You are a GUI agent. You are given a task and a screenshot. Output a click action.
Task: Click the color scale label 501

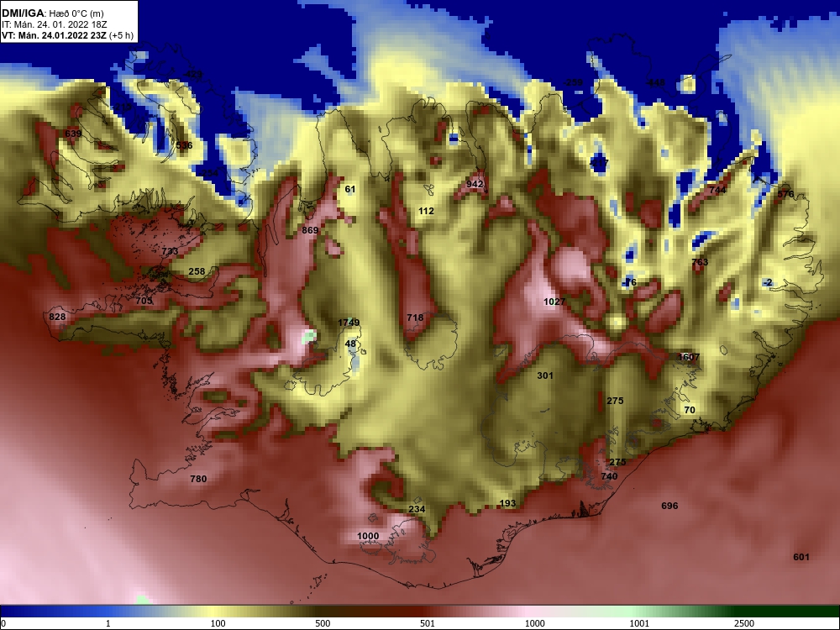point(428,623)
